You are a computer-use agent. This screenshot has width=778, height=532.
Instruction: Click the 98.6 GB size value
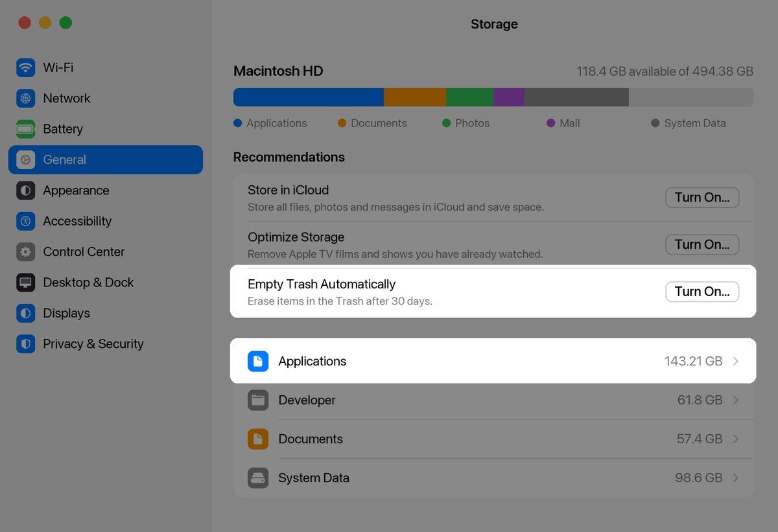(699, 478)
